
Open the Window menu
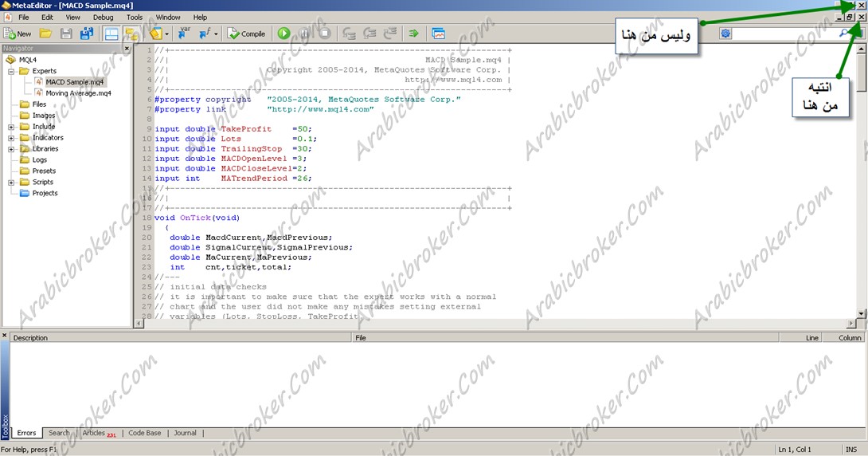coord(168,18)
